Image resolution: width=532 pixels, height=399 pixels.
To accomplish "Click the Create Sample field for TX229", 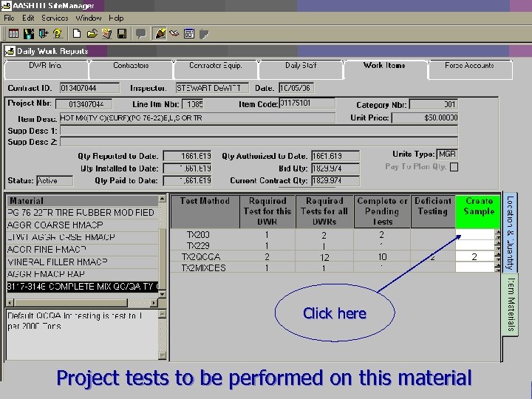I will pyautogui.click(x=474, y=245).
